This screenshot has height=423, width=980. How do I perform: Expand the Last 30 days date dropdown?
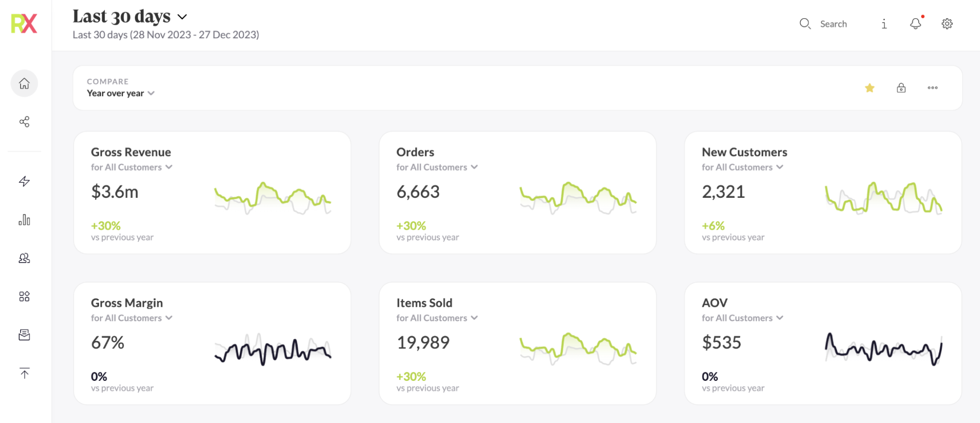182,17
